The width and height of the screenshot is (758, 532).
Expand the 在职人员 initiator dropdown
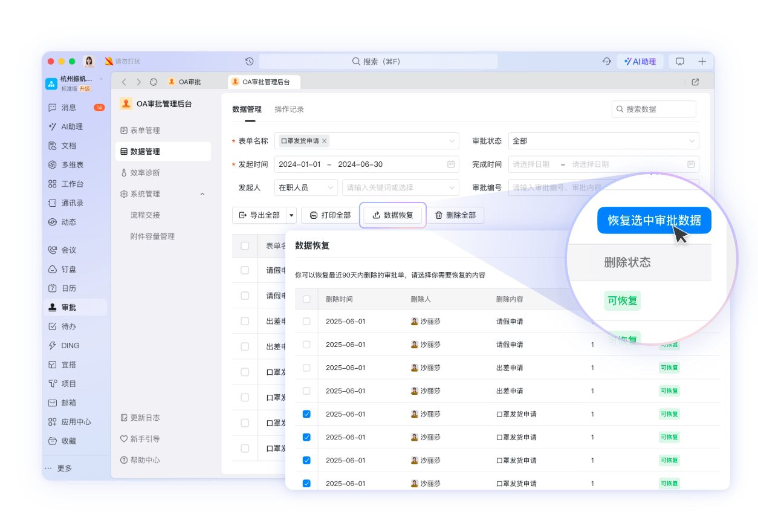[x=306, y=187]
